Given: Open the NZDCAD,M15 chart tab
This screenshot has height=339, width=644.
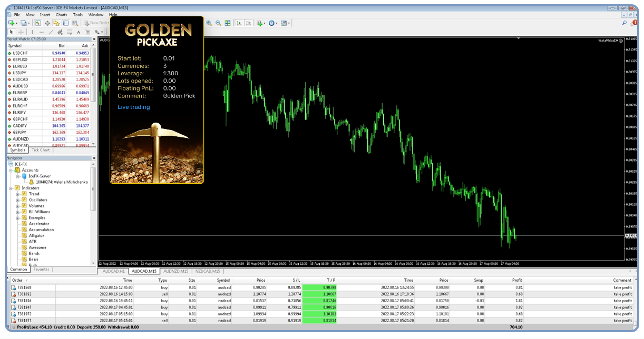Looking at the screenshot, I should (207, 271).
